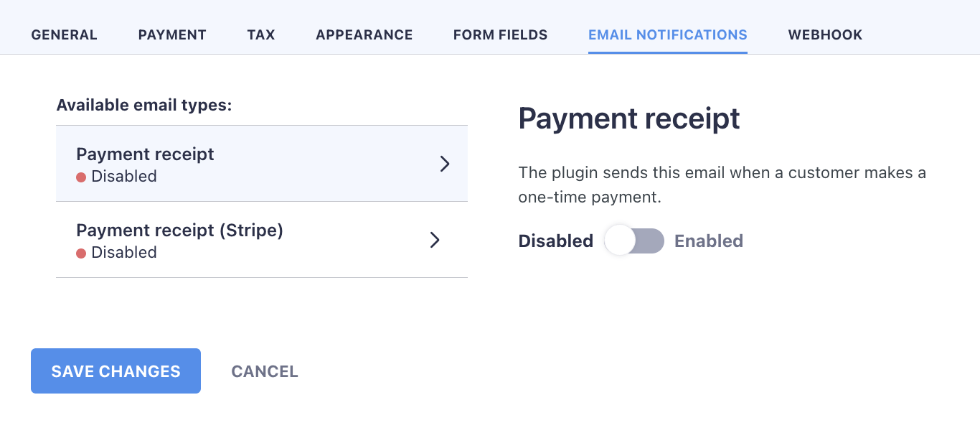980x428 pixels.
Task: Click the large Payment receipt heading
Action: [629, 118]
